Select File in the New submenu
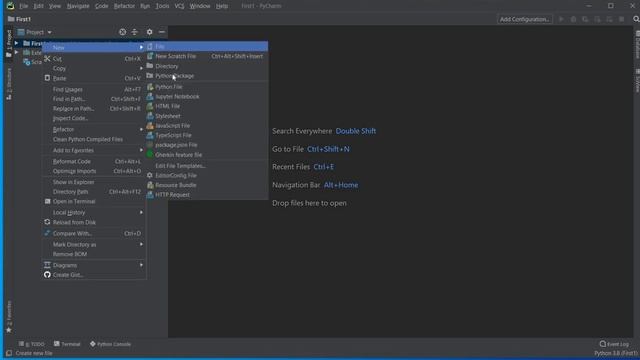The height and width of the screenshot is (360, 640). (x=207, y=47)
